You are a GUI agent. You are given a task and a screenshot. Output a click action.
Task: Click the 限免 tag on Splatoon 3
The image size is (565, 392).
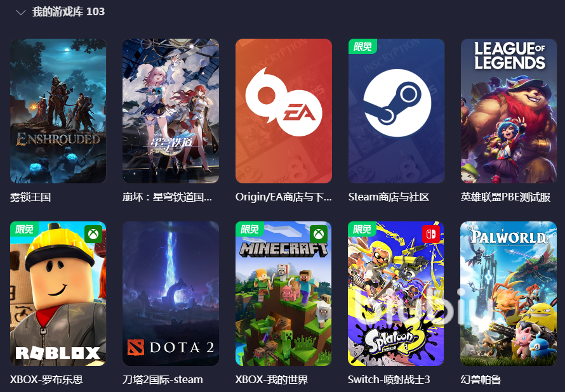(362, 229)
